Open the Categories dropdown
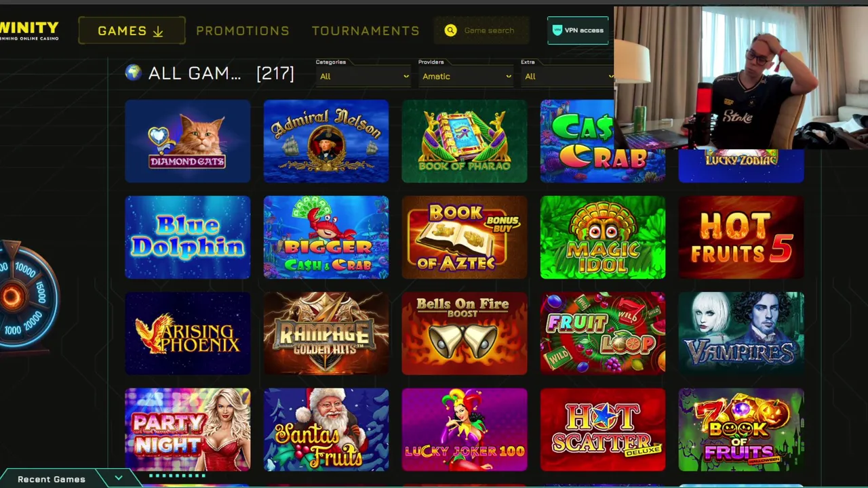868x488 pixels. 363,77
